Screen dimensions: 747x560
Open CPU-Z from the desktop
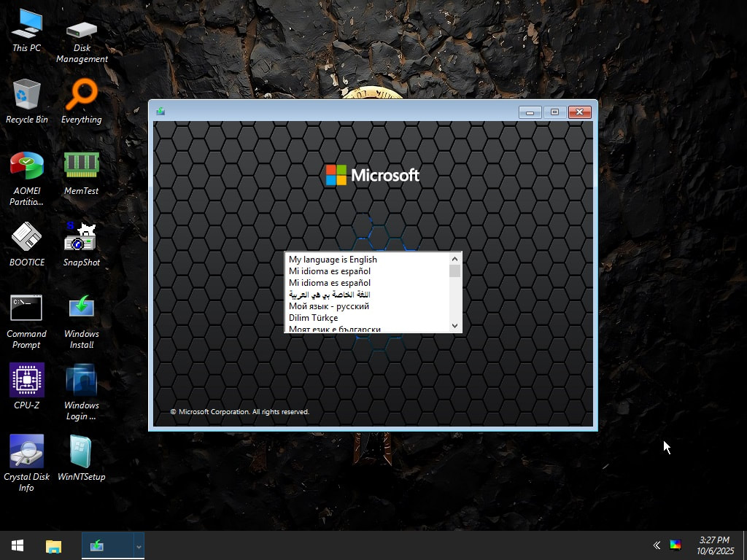pyautogui.click(x=26, y=379)
